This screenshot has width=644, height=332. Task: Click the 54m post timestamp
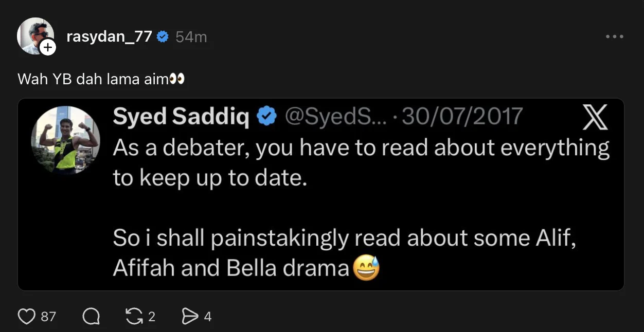191,37
